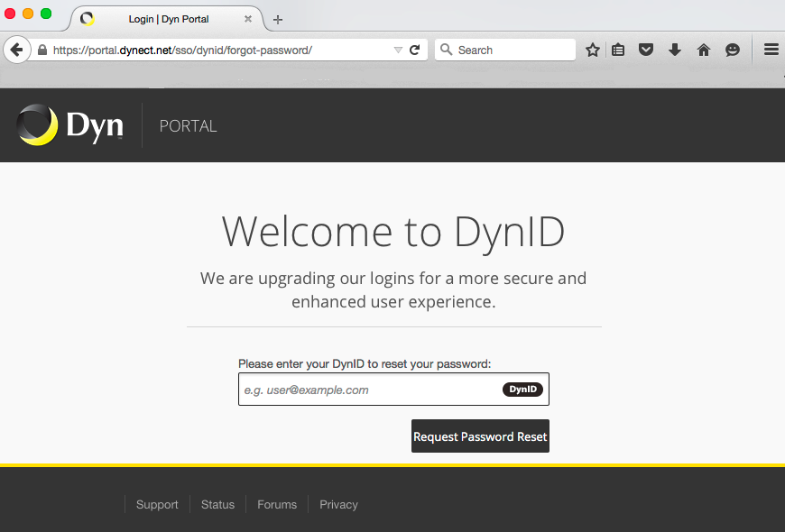
Task: Click the Dyn logo in header
Action: [70, 125]
